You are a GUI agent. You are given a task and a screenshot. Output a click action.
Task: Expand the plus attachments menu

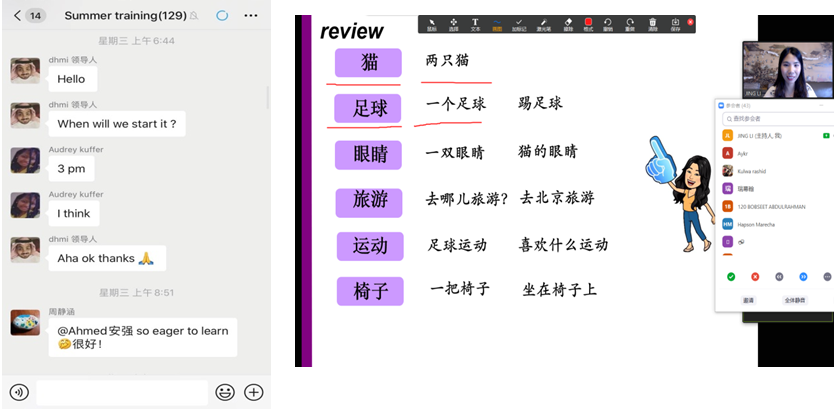click(x=254, y=392)
